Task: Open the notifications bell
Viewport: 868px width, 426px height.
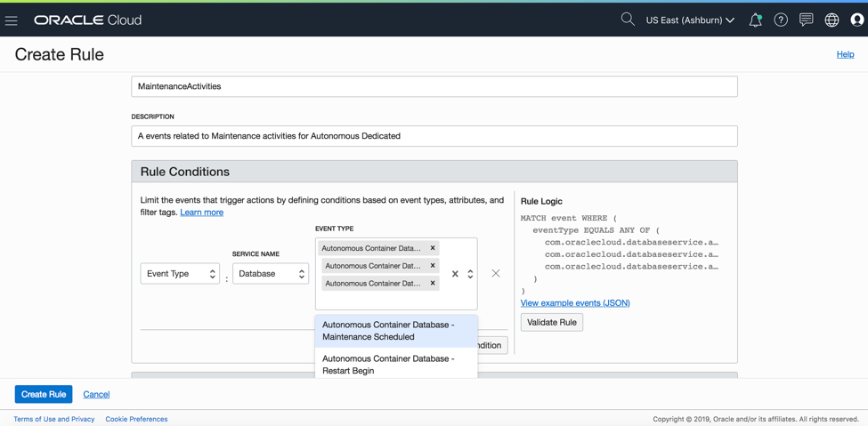Action: tap(755, 20)
